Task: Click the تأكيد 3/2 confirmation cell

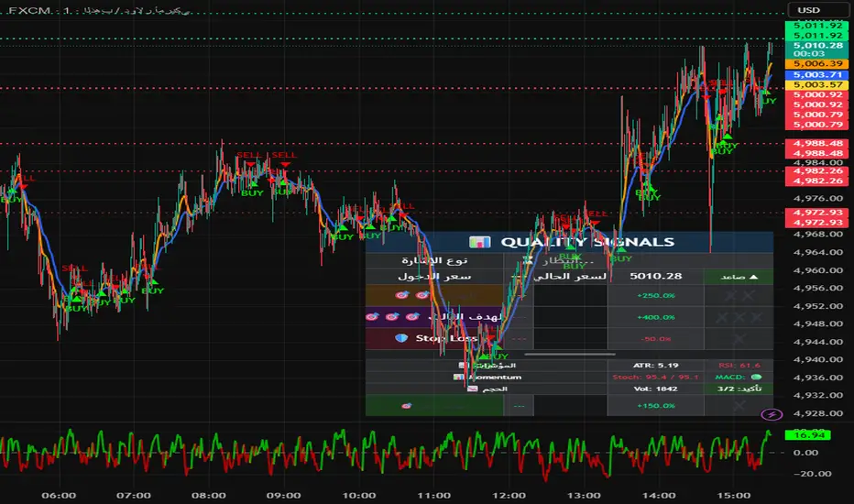Action: [x=739, y=389]
